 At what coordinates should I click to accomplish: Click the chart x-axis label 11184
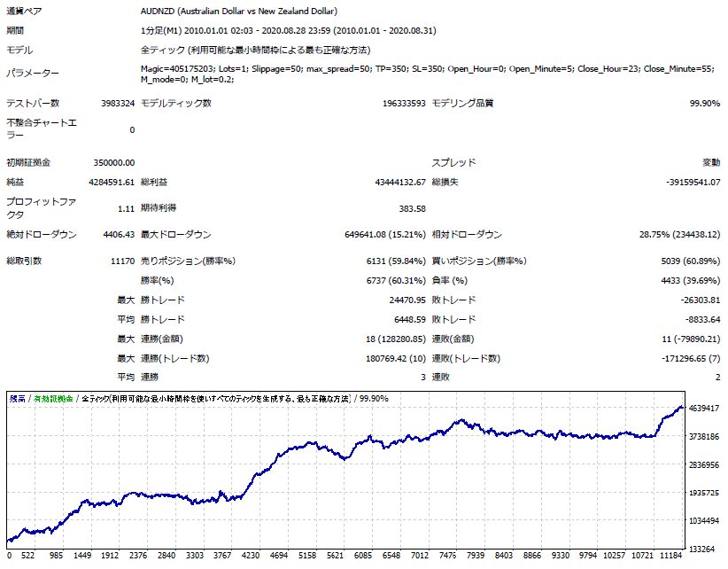[x=671, y=556]
